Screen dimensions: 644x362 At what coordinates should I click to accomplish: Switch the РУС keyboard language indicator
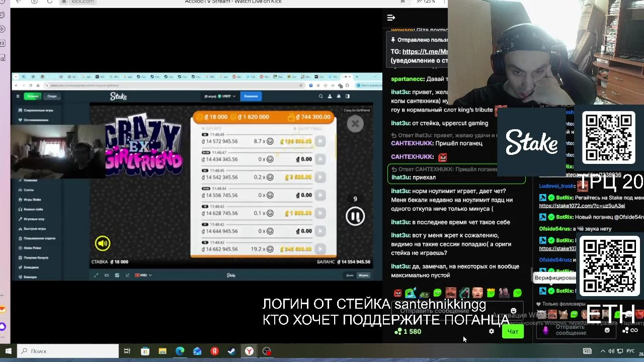click(630, 351)
